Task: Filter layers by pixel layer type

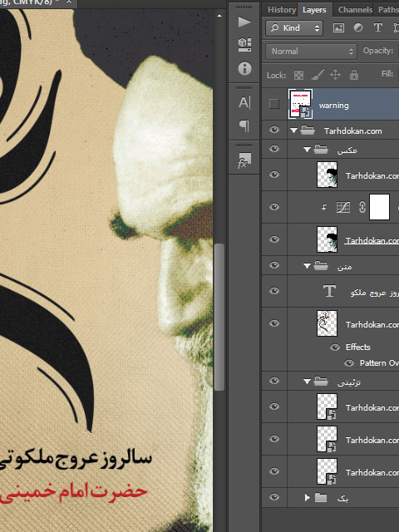Action: coord(338,27)
